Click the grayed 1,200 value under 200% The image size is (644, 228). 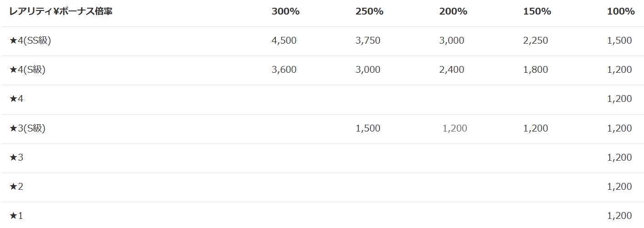pos(455,128)
